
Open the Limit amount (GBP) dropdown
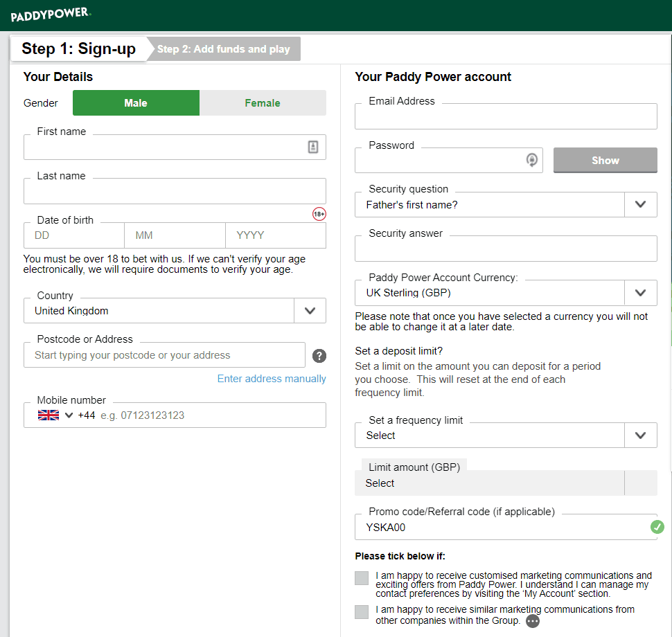pyautogui.click(x=506, y=483)
